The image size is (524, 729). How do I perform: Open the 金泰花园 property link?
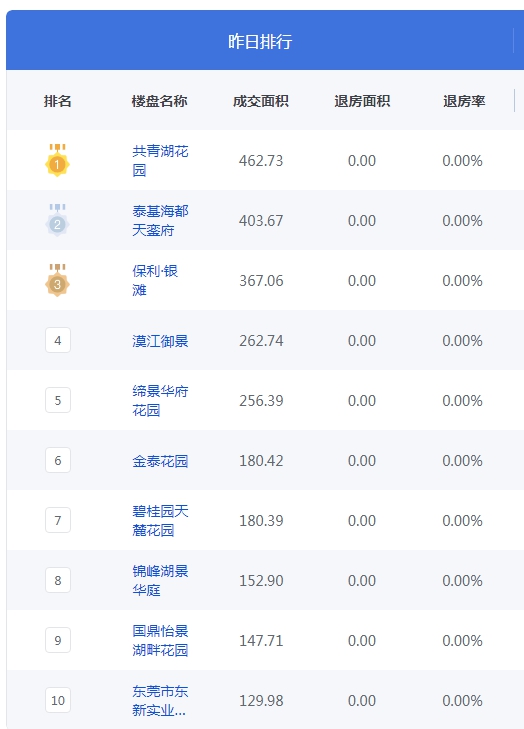coord(160,461)
